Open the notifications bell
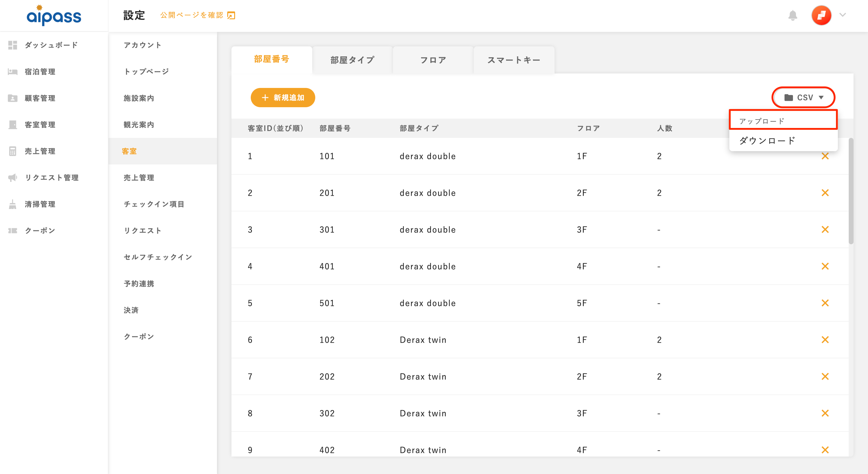The width and height of the screenshot is (868, 474). pos(793,15)
